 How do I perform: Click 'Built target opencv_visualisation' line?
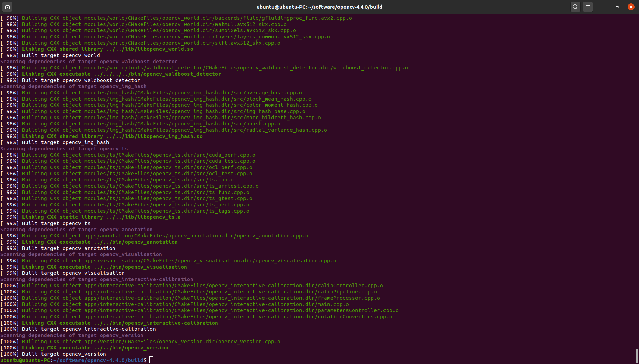point(63,273)
